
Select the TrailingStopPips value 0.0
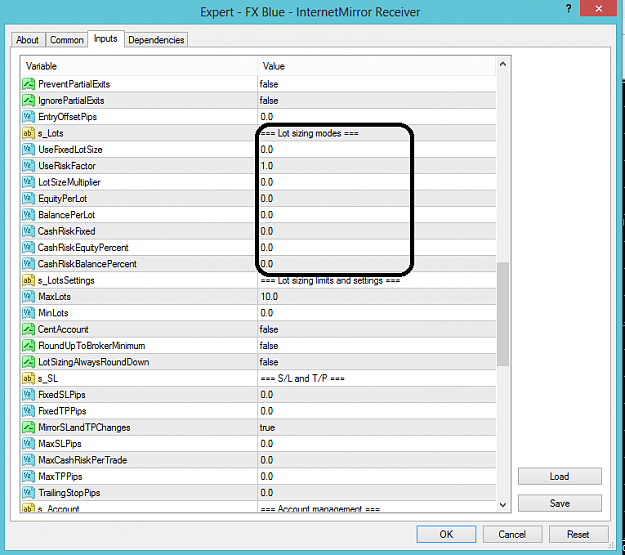(267, 493)
